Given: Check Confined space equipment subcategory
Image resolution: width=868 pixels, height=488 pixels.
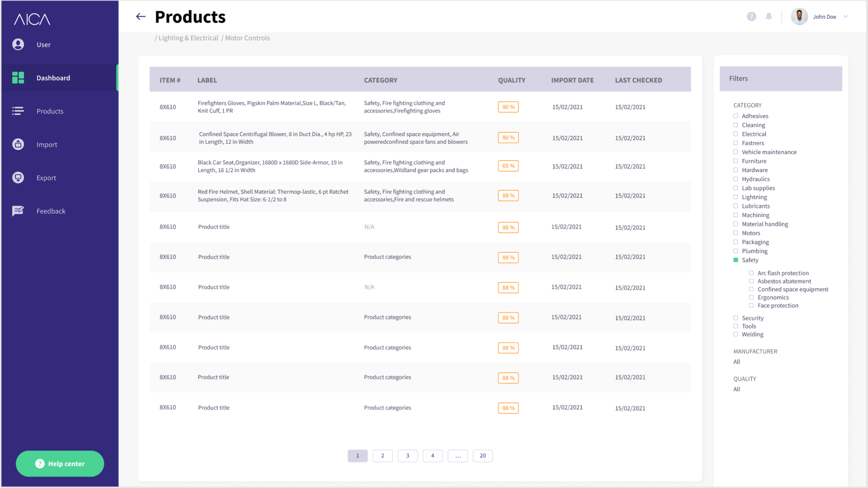Looking at the screenshot, I should tap(751, 289).
